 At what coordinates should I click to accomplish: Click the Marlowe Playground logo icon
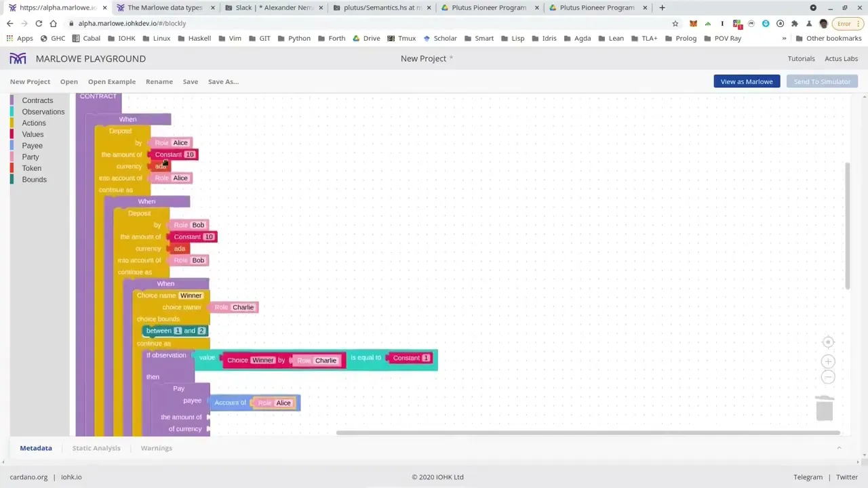pos(18,59)
